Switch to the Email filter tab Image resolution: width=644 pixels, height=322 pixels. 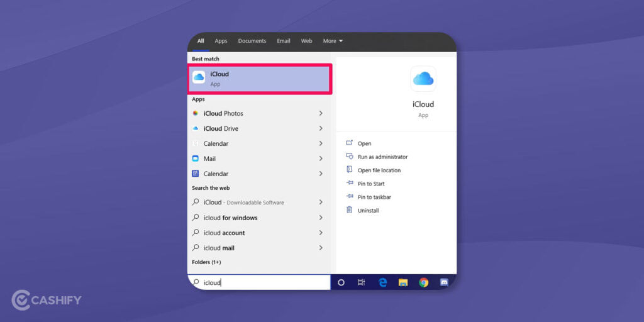coord(284,41)
